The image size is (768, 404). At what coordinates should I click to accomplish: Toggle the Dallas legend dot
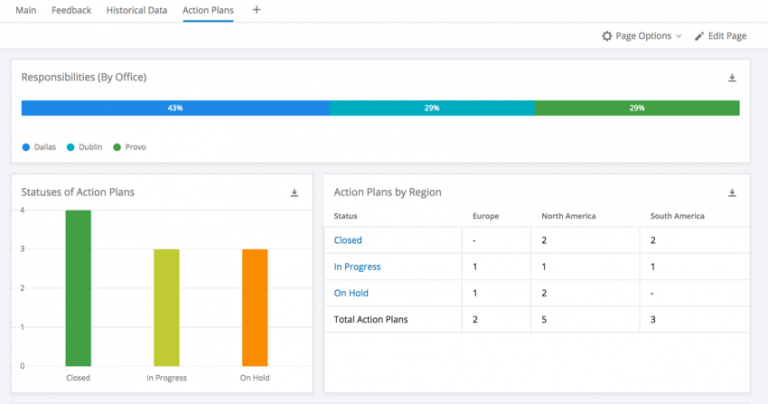26,147
